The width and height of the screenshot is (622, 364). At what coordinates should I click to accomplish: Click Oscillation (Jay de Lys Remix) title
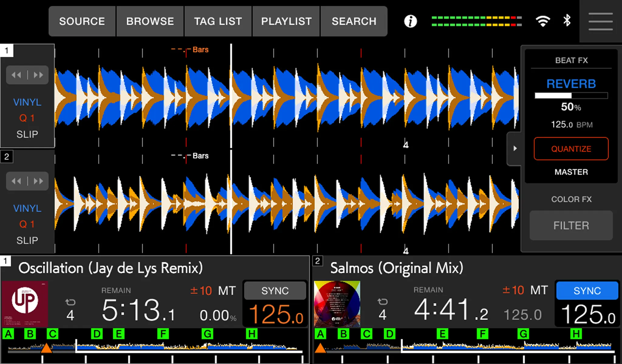(111, 268)
